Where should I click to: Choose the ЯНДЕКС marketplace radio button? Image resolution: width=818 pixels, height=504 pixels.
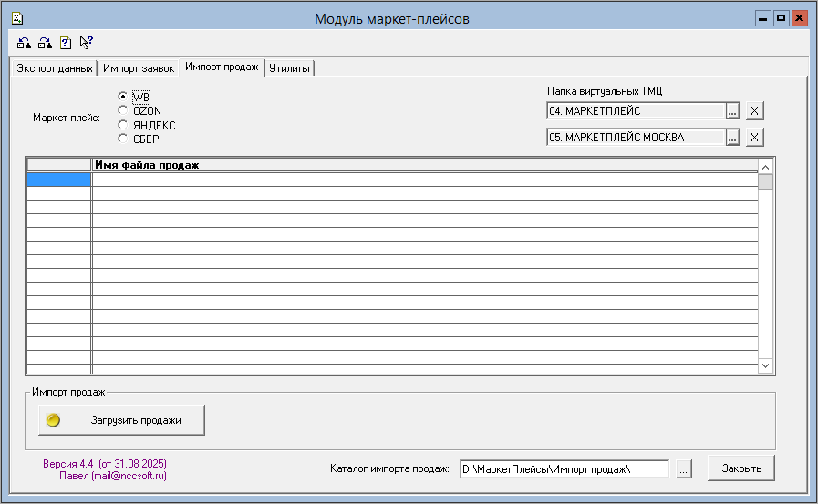(x=123, y=125)
